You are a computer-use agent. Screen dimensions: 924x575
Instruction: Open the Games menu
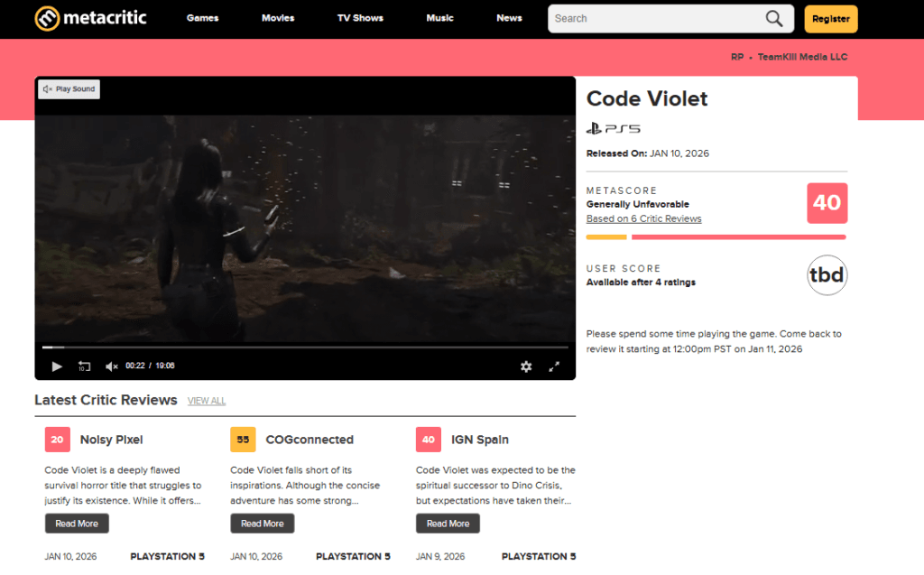[202, 18]
